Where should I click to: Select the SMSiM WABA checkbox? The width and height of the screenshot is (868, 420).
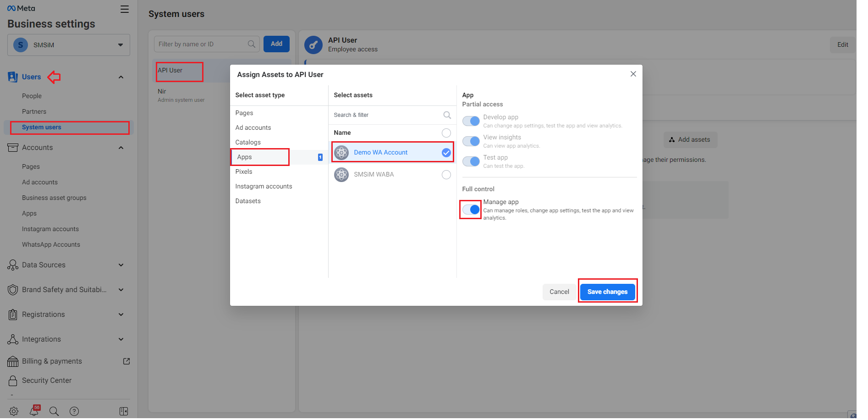pyautogui.click(x=446, y=175)
